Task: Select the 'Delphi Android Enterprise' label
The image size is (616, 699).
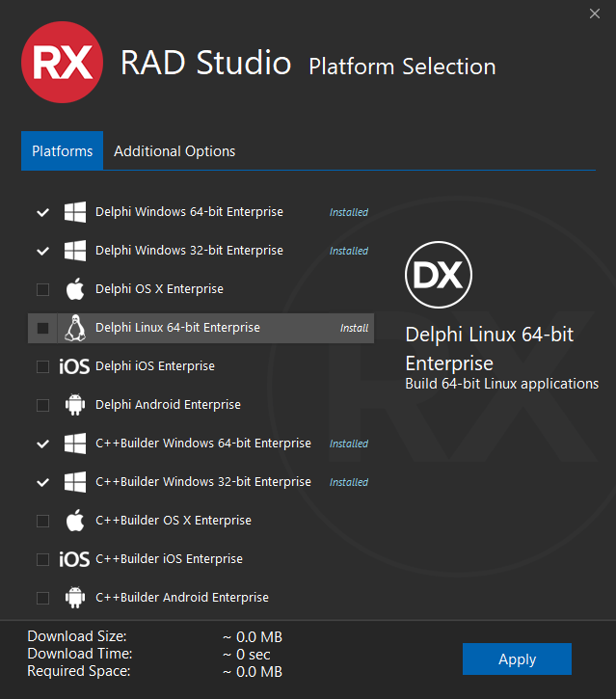Action: pos(168,405)
